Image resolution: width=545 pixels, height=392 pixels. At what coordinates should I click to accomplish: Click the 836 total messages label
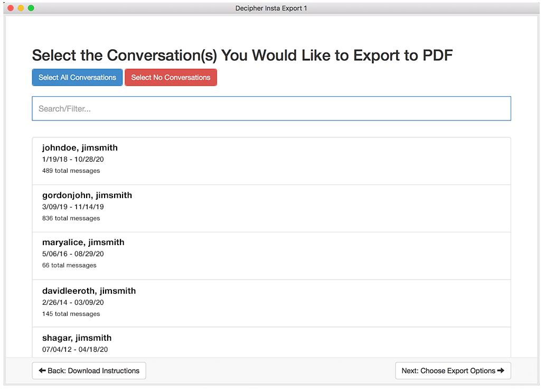(x=70, y=218)
